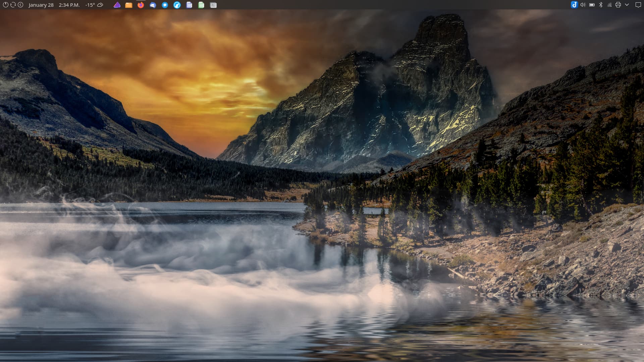Click the restart circular arrows icon
Image resolution: width=644 pixels, height=362 pixels.
[13, 5]
